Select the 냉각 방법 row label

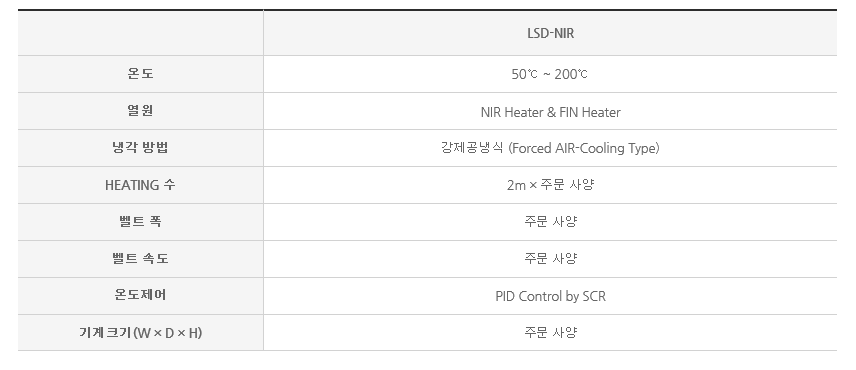(140, 147)
